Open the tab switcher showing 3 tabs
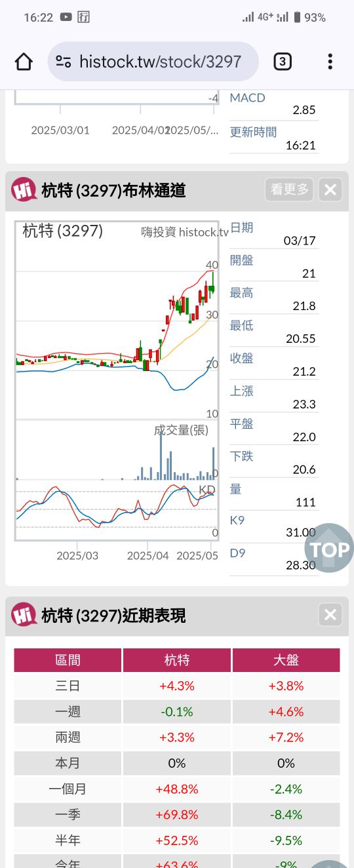The image size is (354, 868). [282, 62]
